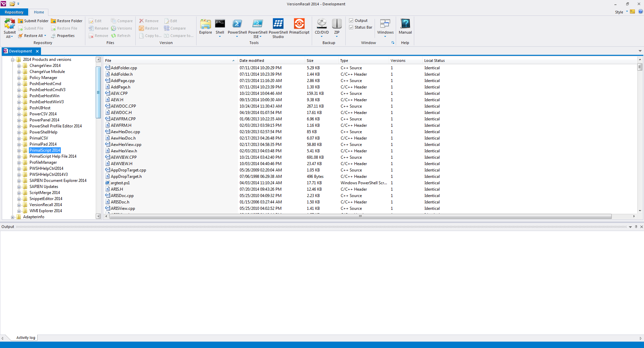Select the argtest.ps1 file

pos(120,183)
